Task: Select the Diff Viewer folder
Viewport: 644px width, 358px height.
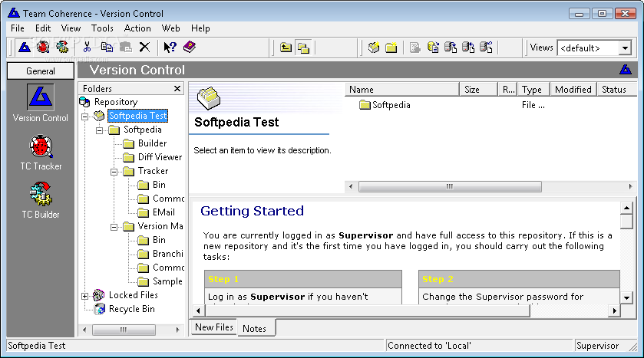Action: [160, 157]
